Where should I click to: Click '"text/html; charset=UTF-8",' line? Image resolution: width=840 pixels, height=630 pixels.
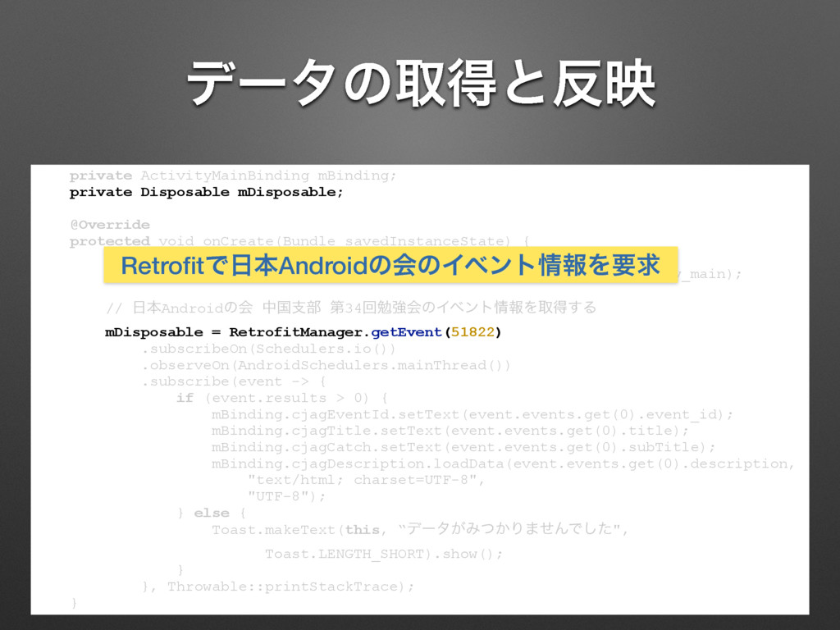pyautogui.click(x=366, y=480)
